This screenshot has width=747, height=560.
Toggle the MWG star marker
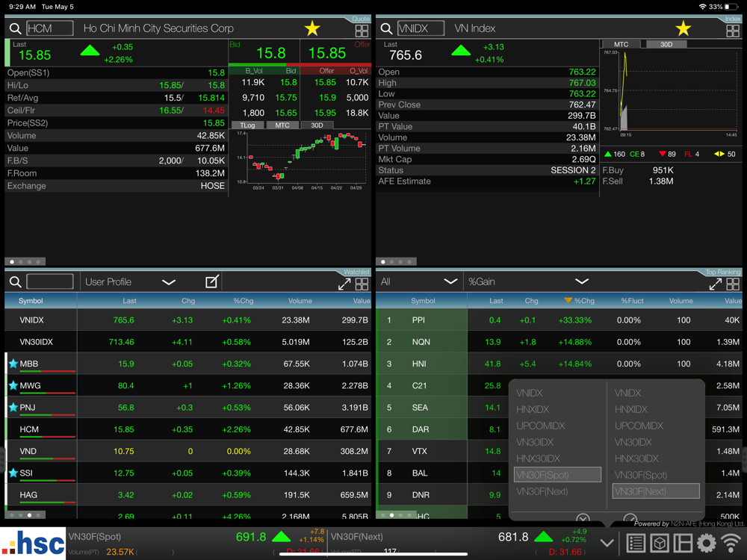point(13,386)
